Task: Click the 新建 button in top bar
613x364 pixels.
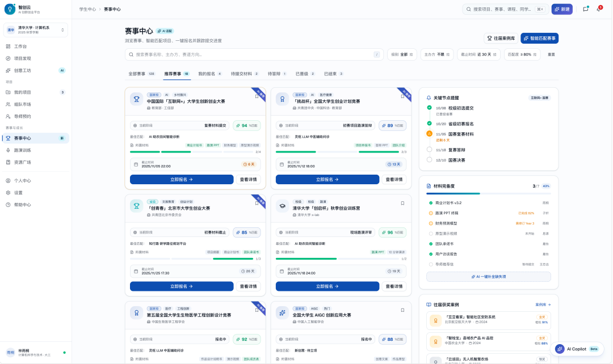Action: (x=562, y=10)
